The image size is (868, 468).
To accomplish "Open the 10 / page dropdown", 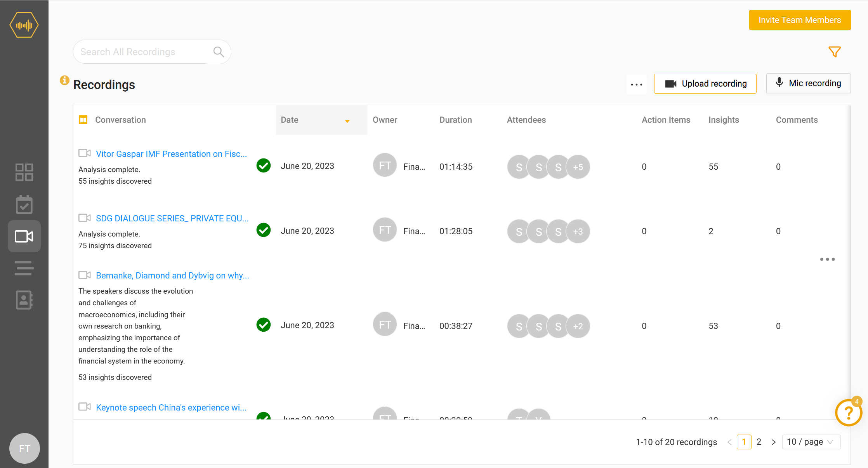I will [811, 442].
